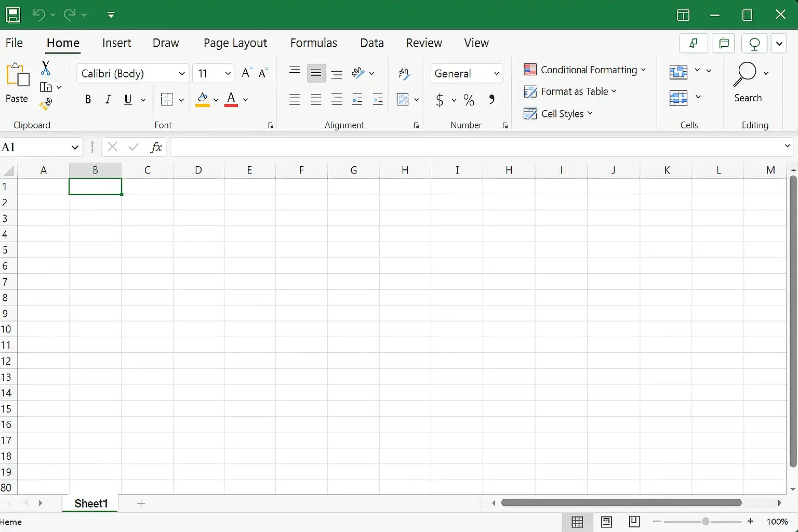Image resolution: width=798 pixels, height=532 pixels.
Task: Toggle Italic formatting
Action: (108, 100)
